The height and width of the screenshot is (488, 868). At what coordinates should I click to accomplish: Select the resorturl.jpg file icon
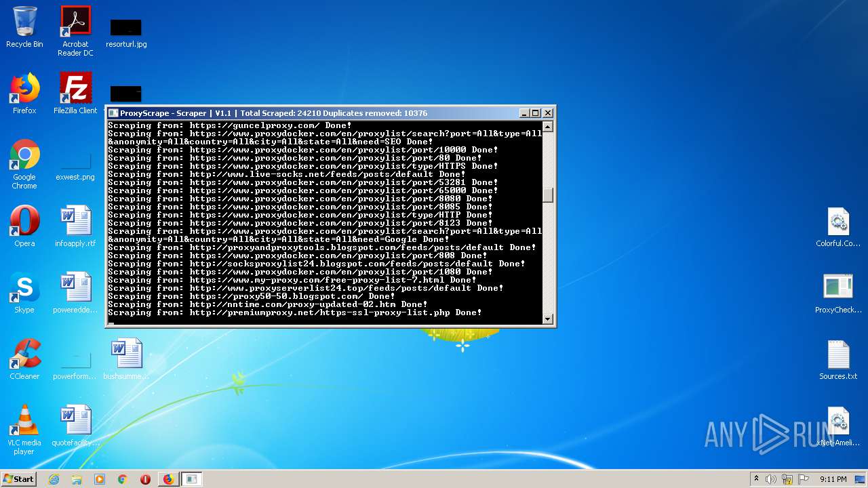(126, 33)
